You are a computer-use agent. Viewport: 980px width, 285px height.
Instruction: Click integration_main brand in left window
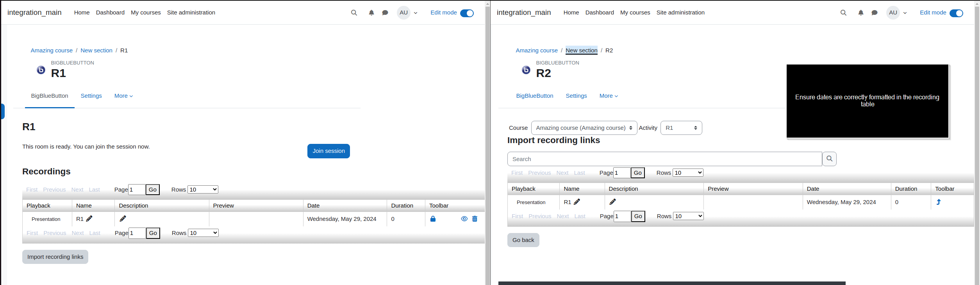34,13
